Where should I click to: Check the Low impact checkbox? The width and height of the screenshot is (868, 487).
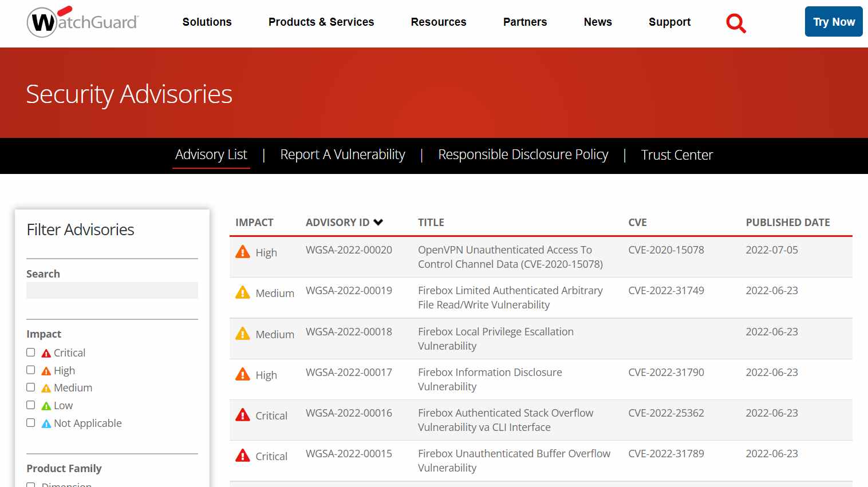coord(31,405)
